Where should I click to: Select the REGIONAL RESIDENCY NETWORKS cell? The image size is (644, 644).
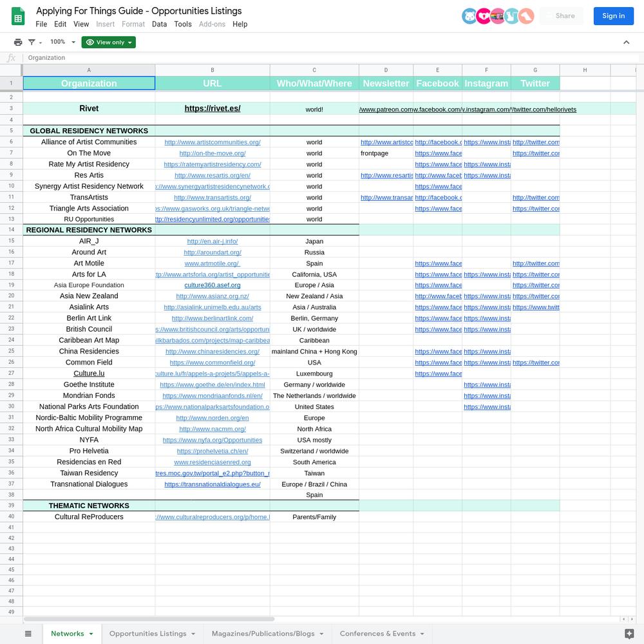point(89,230)
